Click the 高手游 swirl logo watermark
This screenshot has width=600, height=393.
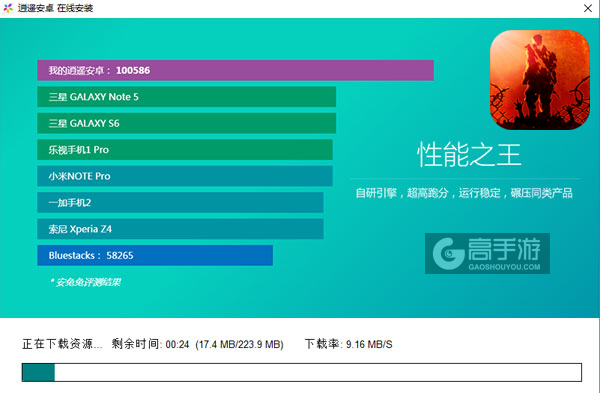448,253
